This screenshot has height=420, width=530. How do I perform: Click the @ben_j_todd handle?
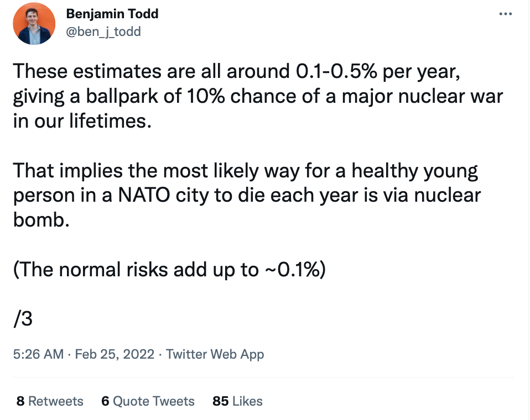[x=103, y=32]
